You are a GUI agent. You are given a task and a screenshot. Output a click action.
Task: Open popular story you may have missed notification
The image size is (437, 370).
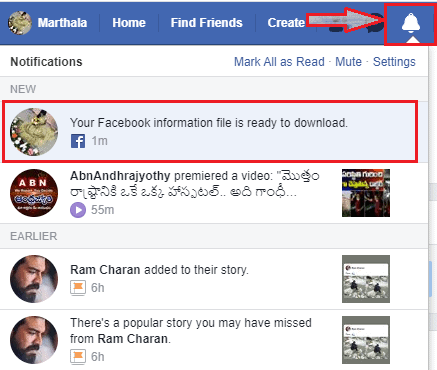pyautogui.click(x=214, y=340)
